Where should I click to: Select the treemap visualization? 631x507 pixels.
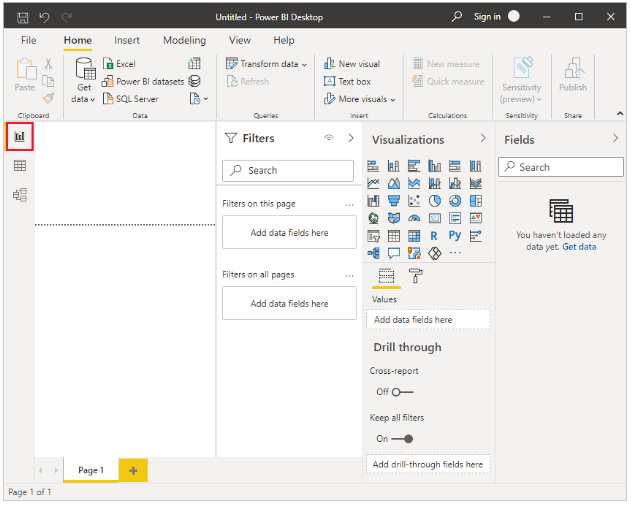476,201
